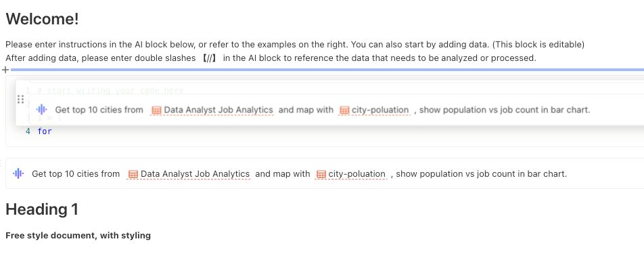Grab the six-dot drag handle of floating block
Image resolution: width=644 pixels, height=275 pixels.
tap(20, 100)
